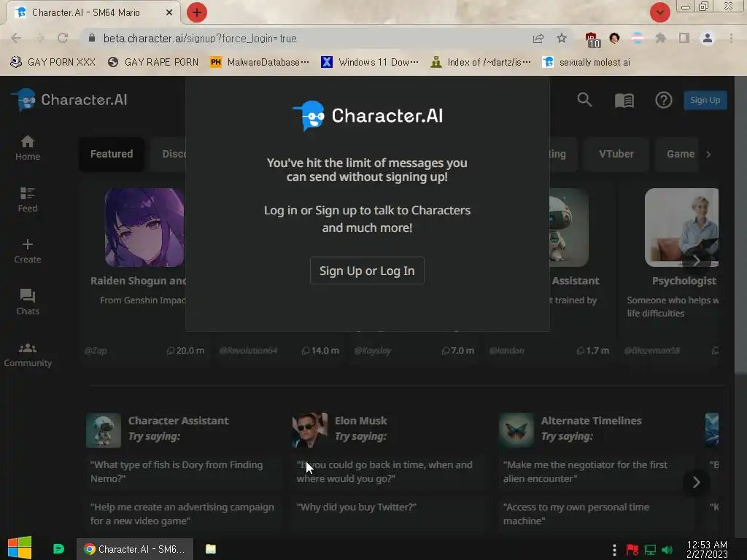Viewport: 747px width, 560px height.
Task: Open red shield extension showing 10
Action: (592, 39)
